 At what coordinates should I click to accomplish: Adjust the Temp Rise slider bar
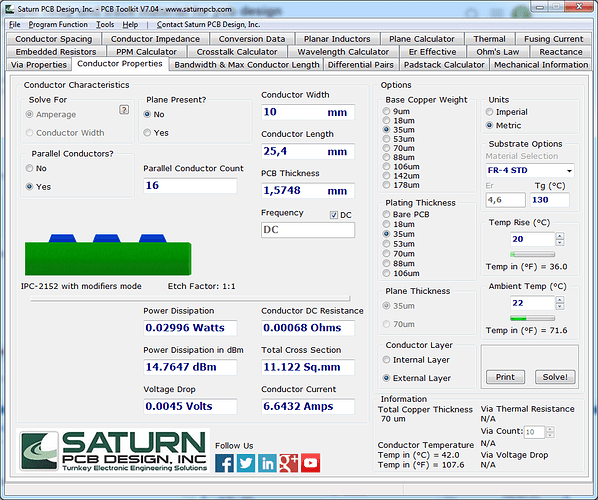(532, 254)
